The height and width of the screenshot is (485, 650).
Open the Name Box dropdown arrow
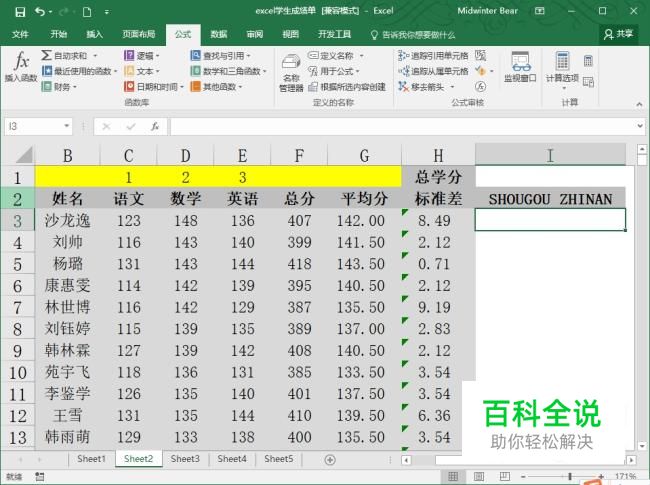66,126
